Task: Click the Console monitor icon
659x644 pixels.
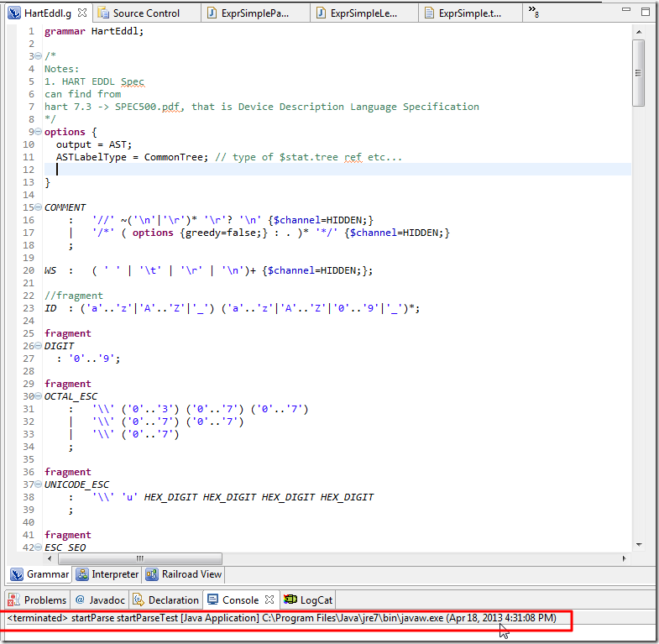Action: (212, 599)
